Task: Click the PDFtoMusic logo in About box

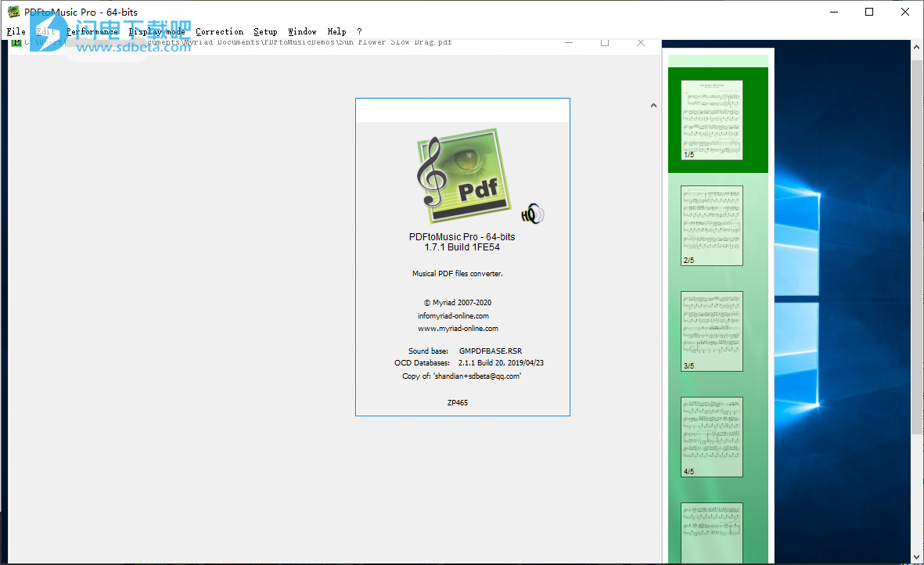Action: click(x=463, y=175)
